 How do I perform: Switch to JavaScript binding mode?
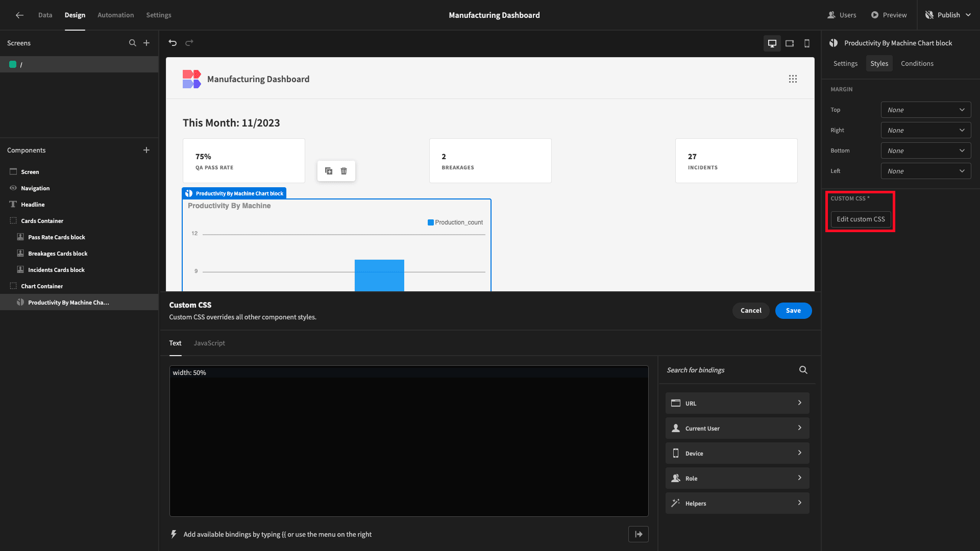click(x=209, y=343)
